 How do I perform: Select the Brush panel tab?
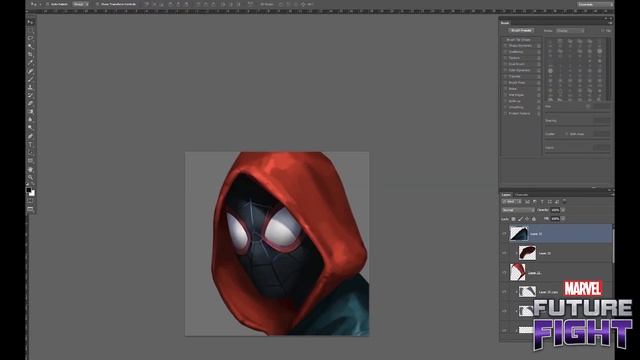(505, 23)
